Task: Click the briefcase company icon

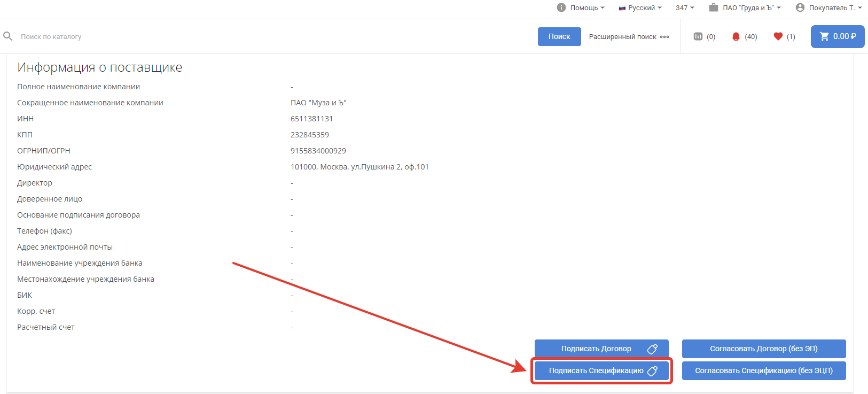Action: pyautogui.click(x=713, y=7)
